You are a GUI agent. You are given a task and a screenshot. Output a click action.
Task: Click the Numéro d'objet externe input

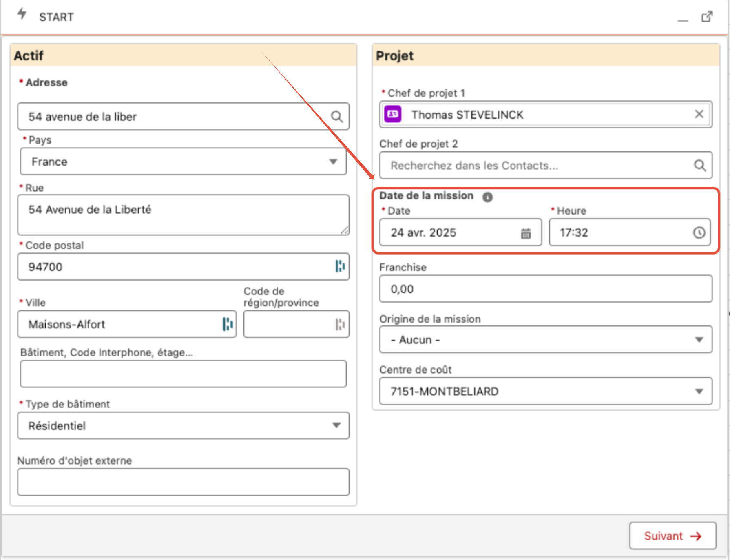click(184, 482)
